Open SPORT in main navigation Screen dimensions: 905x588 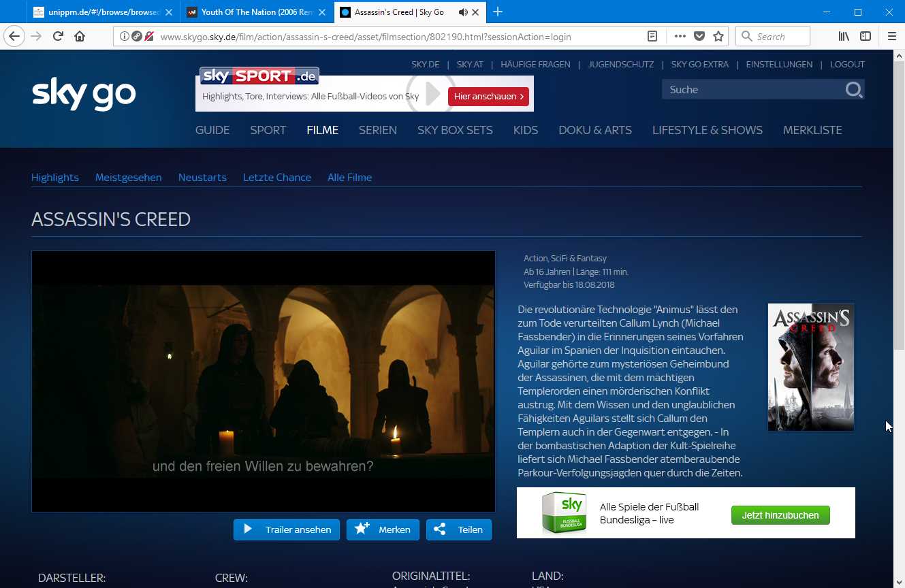(268, 130)
